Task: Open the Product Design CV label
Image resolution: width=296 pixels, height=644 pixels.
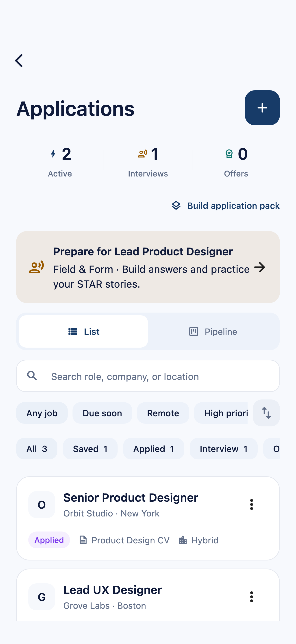Action: point(131,540)
